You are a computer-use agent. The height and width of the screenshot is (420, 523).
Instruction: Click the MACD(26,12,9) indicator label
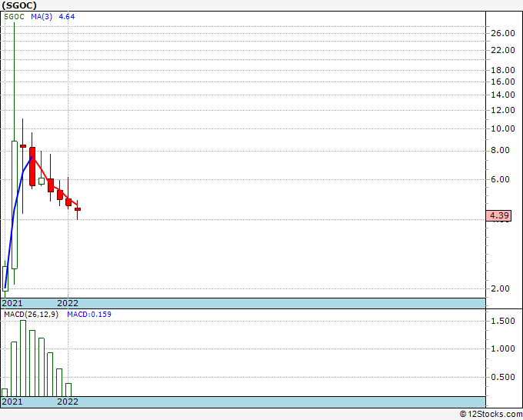point(31,315)
